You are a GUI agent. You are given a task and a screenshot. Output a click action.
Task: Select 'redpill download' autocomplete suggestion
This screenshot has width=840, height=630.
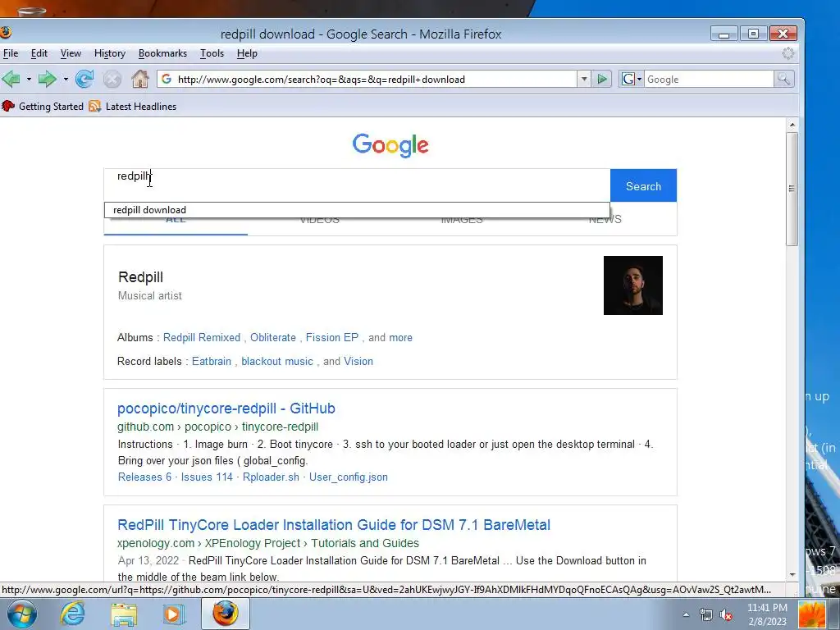357,210
